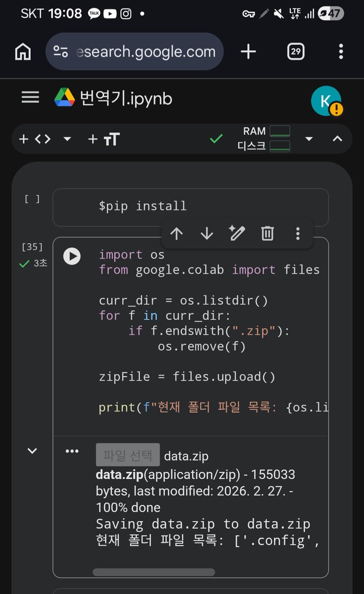This screenshot has width=364, height=594.
Task: Move cell up with the up arrow
Action: click(x=177, y=233)
